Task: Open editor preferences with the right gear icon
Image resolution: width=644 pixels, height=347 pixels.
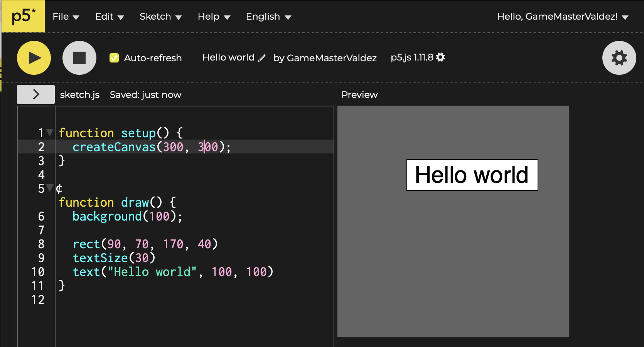Action: (x=619, y=58)
